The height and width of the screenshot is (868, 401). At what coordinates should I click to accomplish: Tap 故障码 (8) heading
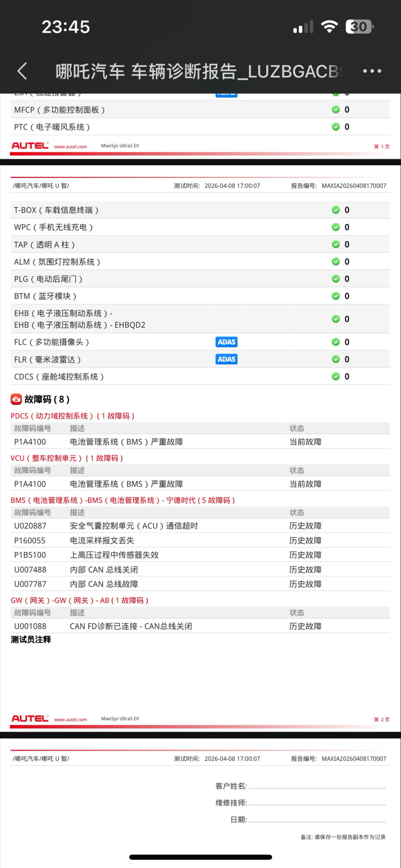47,399
